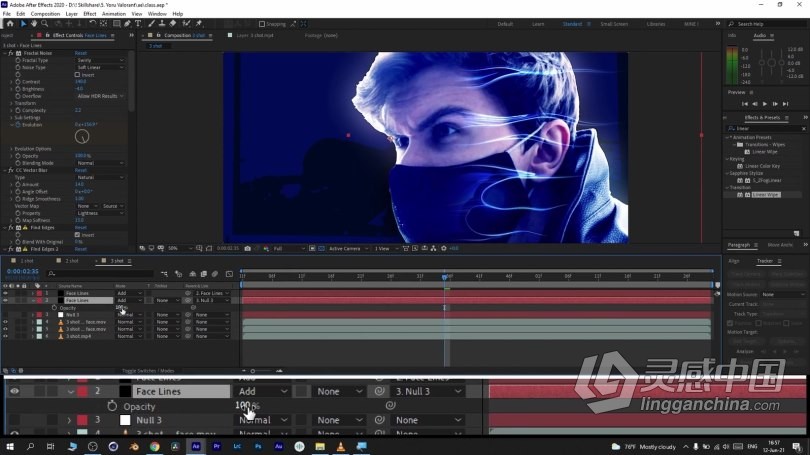Select the Rotation tool in toolbar
Viewport: 810px width, 455px height.
[92, 24]
